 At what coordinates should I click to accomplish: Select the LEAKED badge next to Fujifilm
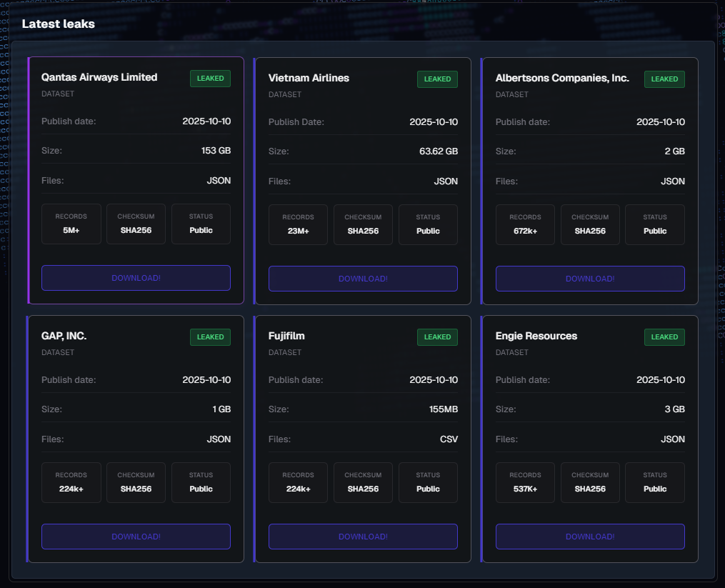tap(437, 337)
